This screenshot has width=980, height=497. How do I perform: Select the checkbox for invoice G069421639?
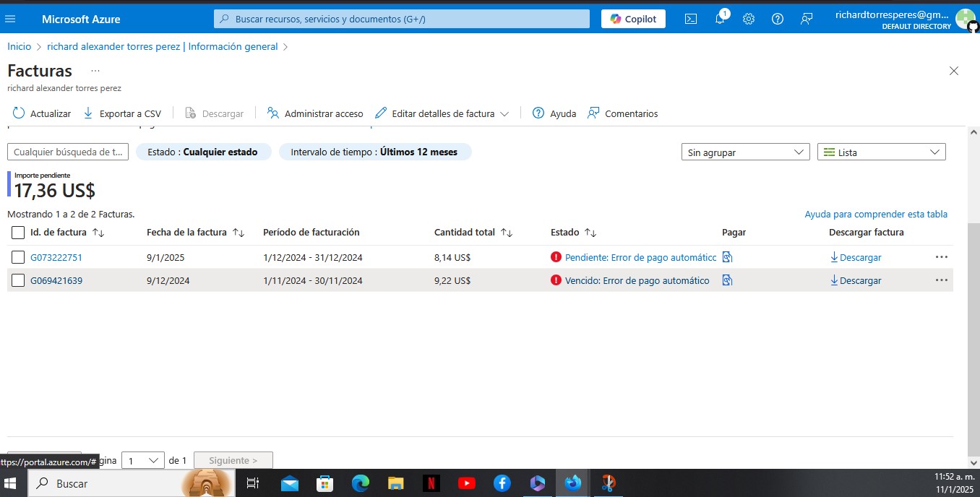point(18,280)
